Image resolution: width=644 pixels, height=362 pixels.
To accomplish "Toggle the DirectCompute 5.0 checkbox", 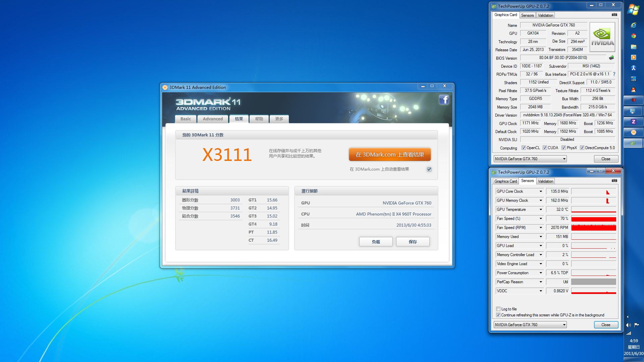I will coord(582,148).
